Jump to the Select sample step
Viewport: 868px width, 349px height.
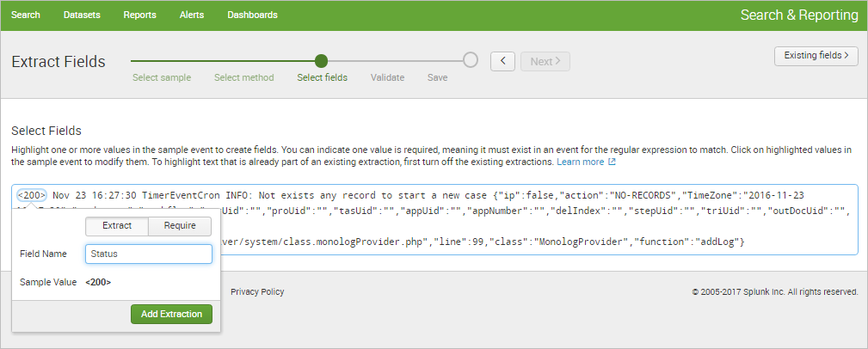point(162,77)
